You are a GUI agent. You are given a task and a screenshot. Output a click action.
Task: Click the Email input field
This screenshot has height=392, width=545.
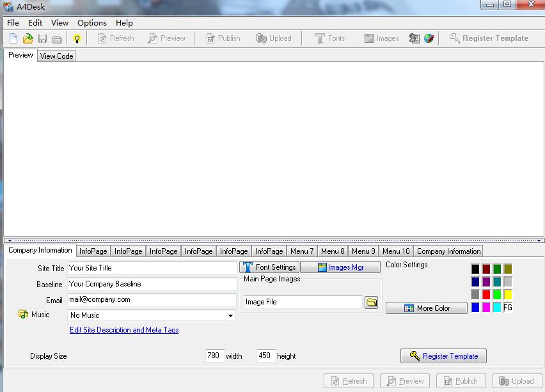click(152, 299)
